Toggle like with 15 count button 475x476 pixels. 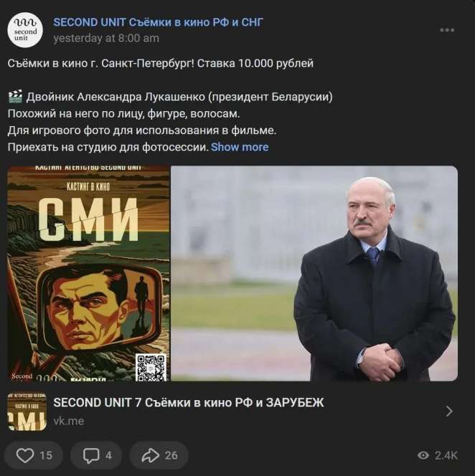[x=34, y=455]
